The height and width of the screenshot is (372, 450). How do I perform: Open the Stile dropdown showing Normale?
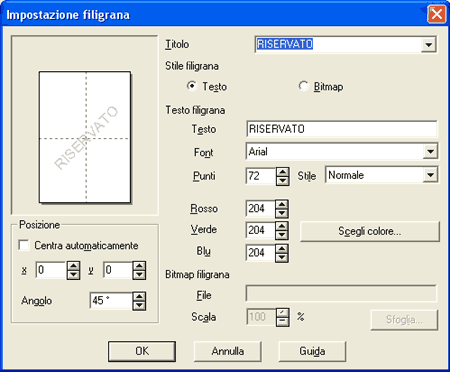430,175
